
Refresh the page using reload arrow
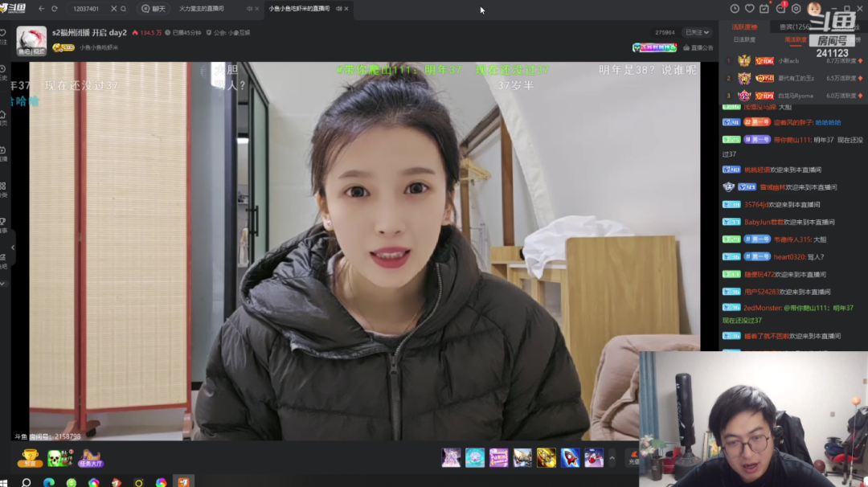coord(55,8)
